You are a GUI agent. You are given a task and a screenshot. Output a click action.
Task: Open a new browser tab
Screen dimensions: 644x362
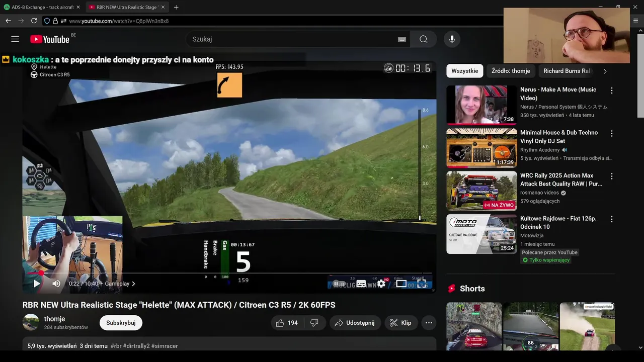pyautogui.click(x=176, y=7)
